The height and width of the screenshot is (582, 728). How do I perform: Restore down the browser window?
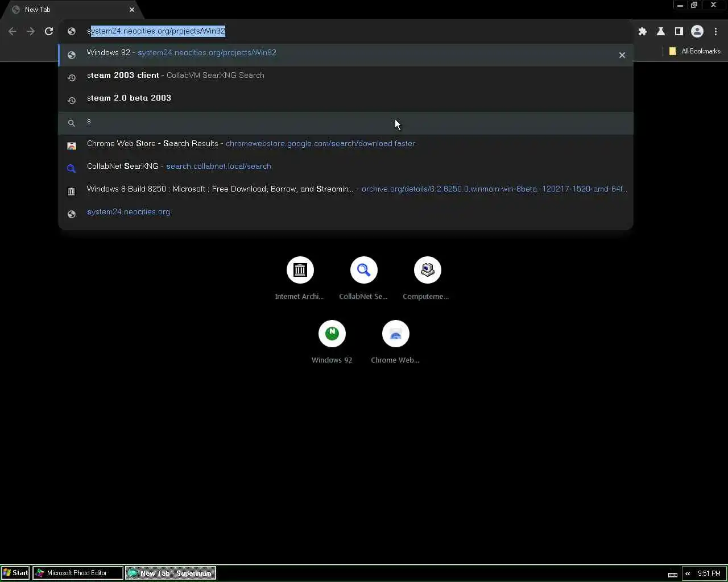tap(694, 5)
